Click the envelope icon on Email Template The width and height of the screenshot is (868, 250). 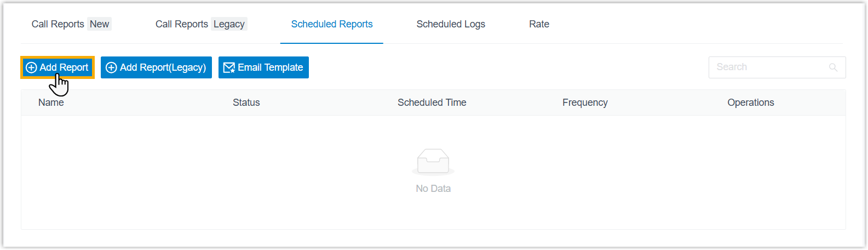(x=229, y=67)
